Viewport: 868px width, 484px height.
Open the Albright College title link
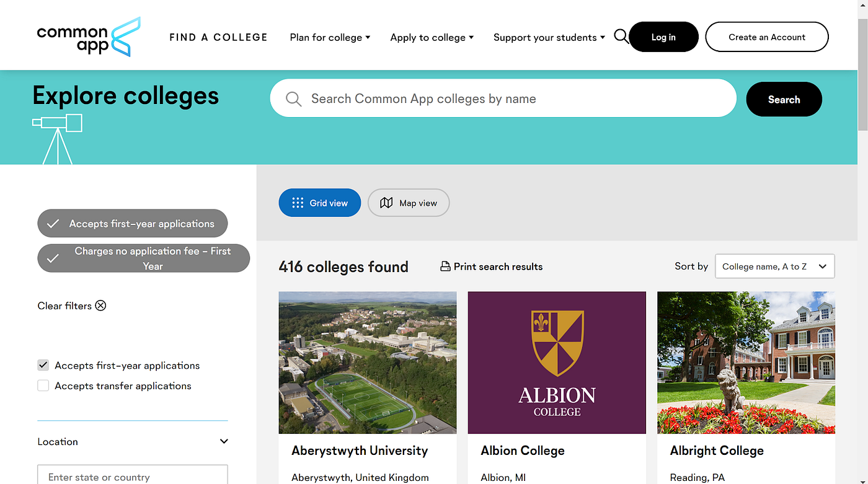(717, 451)
